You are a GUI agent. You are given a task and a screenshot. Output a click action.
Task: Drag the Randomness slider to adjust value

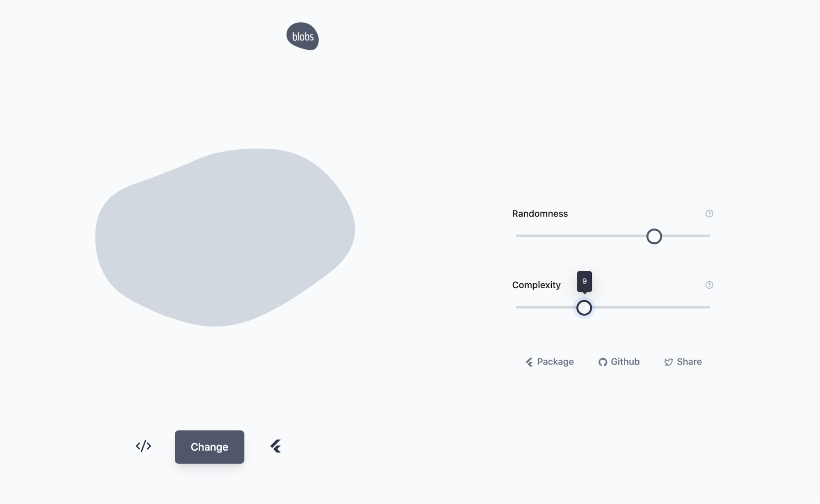click(x=653, y=236)
